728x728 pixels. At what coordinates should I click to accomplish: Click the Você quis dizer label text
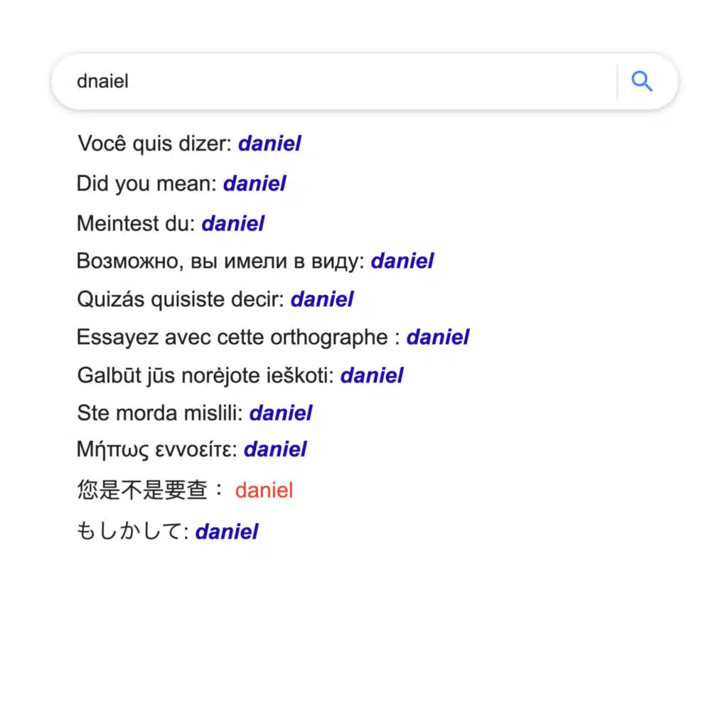(x=154, y=144)
